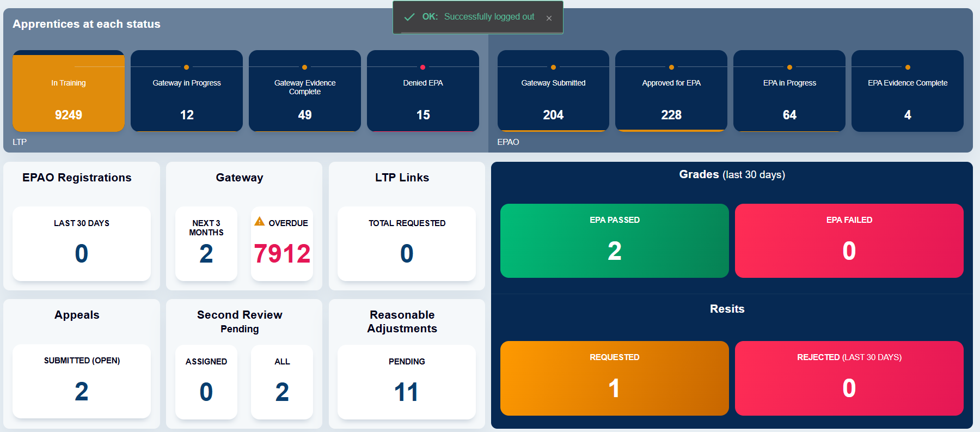View Reasonable Adjustments pending count
The image size is (980, 432).
[x=407, y=382]
